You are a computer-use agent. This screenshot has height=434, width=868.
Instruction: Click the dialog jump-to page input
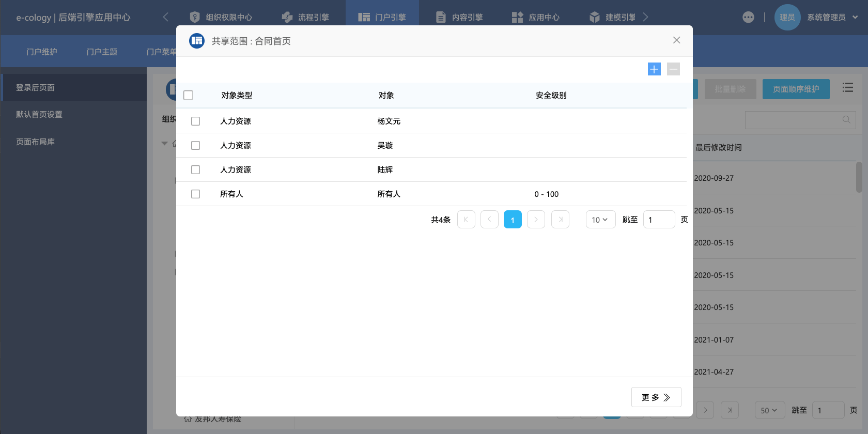(x=659, y=220)
